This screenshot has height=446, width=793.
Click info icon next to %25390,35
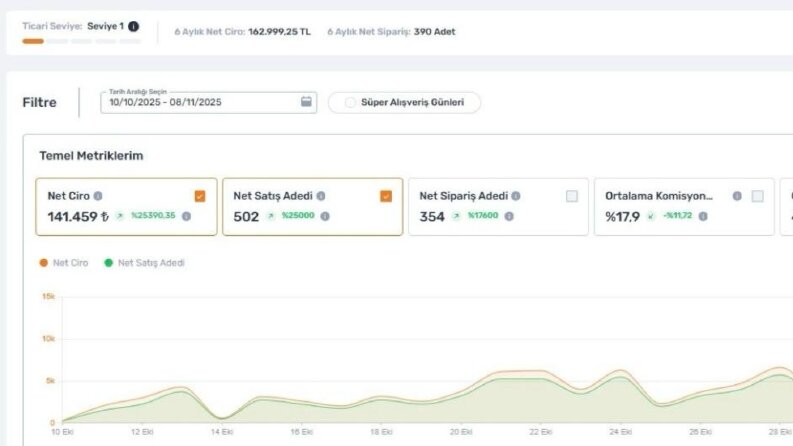[x=187, y=216]
